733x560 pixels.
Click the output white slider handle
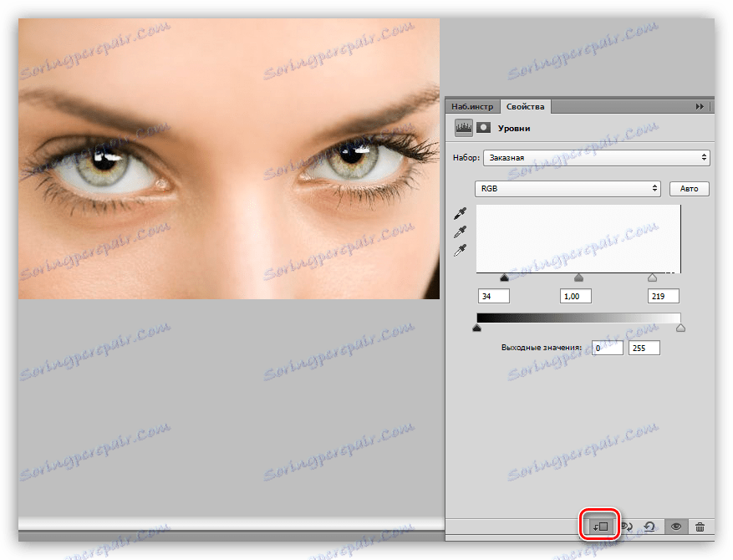680,328
